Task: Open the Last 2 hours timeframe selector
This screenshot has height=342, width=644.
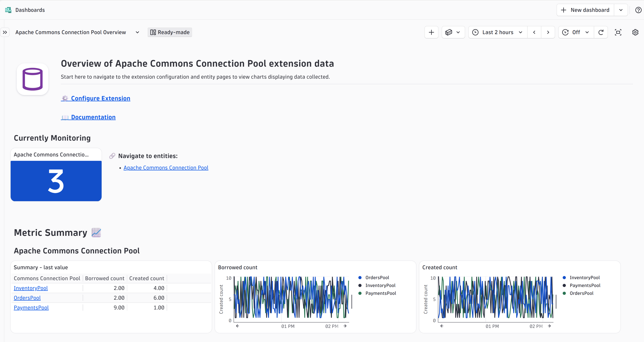Action: [x=497, y=32]
